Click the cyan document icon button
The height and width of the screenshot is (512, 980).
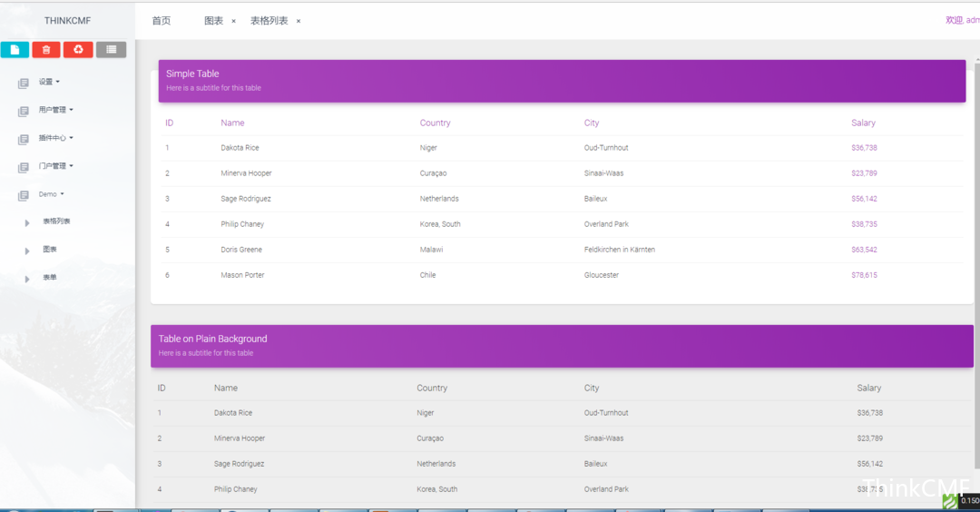point(15,50)
